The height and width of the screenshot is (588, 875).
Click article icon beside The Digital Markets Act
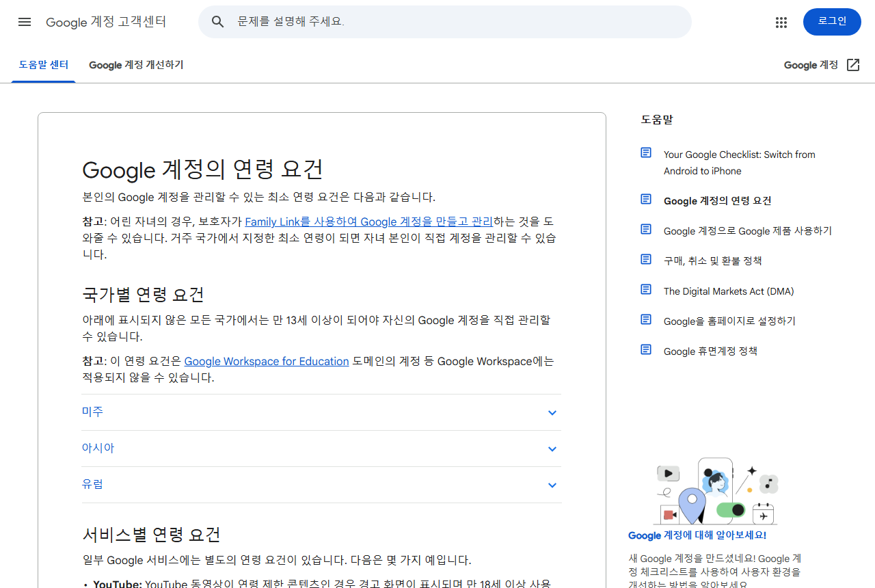[646, 289]
